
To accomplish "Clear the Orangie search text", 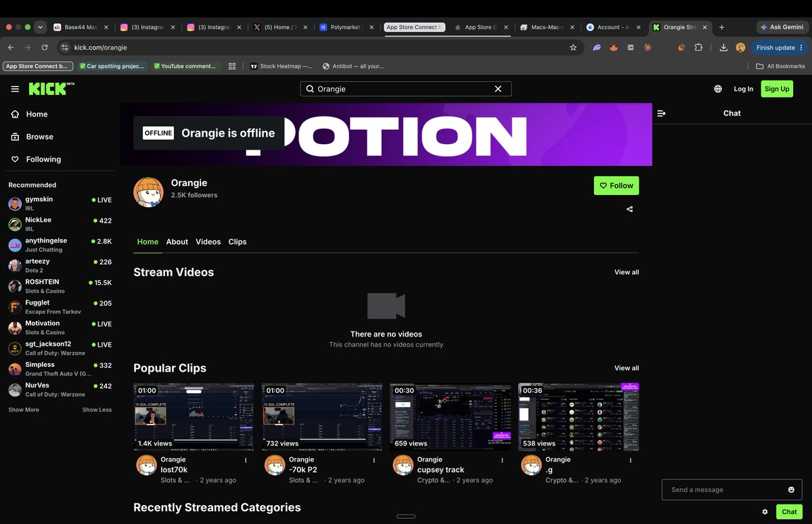I will click(x=498, y=89).
